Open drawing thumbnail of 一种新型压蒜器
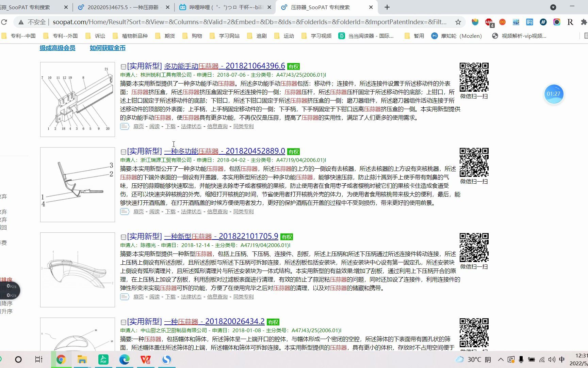Screen dimensions: 588x368 [78, 270]
